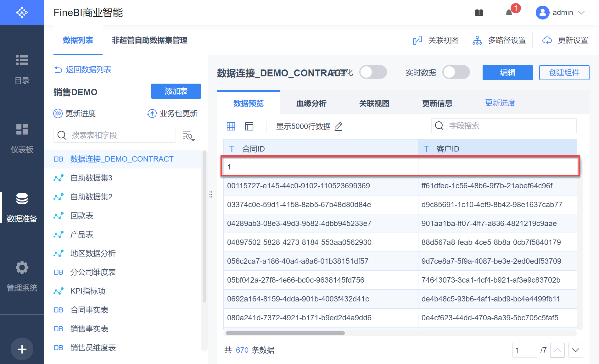Click the 添加表 button
The height and width of the screenshot is (364, 599).
[176, 91]
